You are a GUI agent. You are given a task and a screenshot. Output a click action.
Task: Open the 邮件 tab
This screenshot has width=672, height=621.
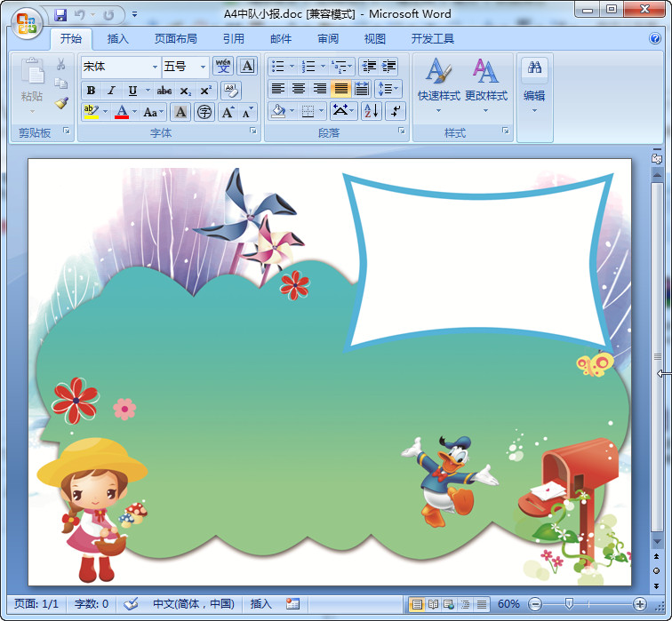tap(281, 39)
